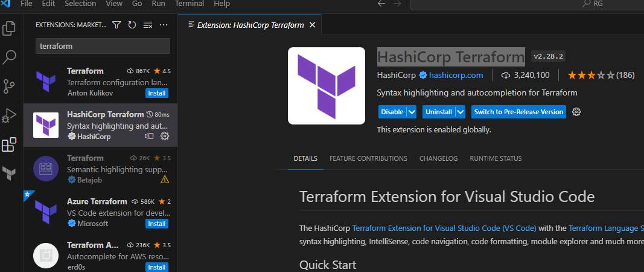Open the Go menu

tap(137, 4)
